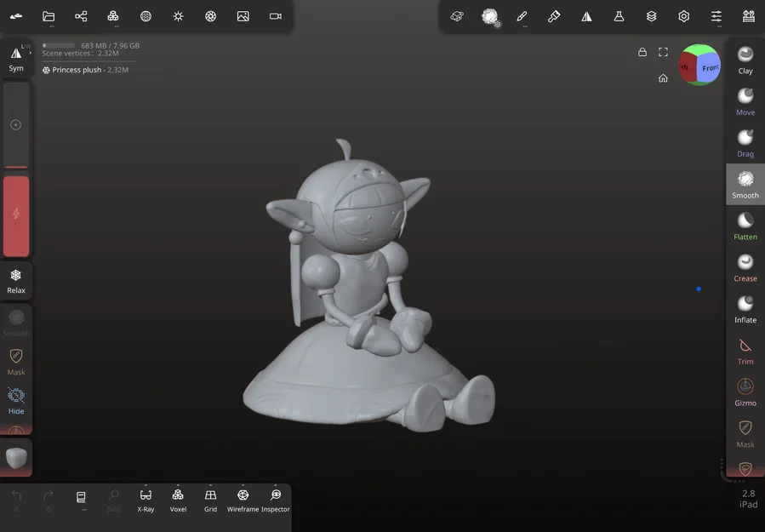Screen dimensions: 765x532
Task: Select the Inflate tool
Action: [745, 309]
